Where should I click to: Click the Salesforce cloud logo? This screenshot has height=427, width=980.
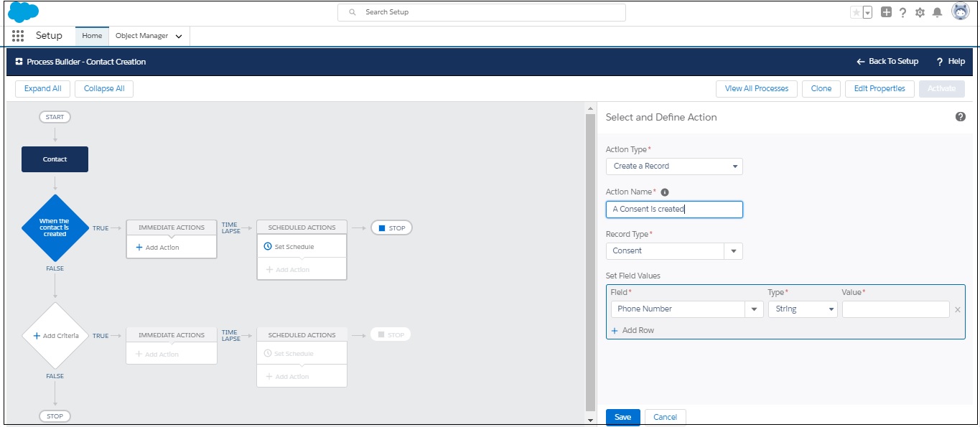pyautogui.click(x=24, y=13)
